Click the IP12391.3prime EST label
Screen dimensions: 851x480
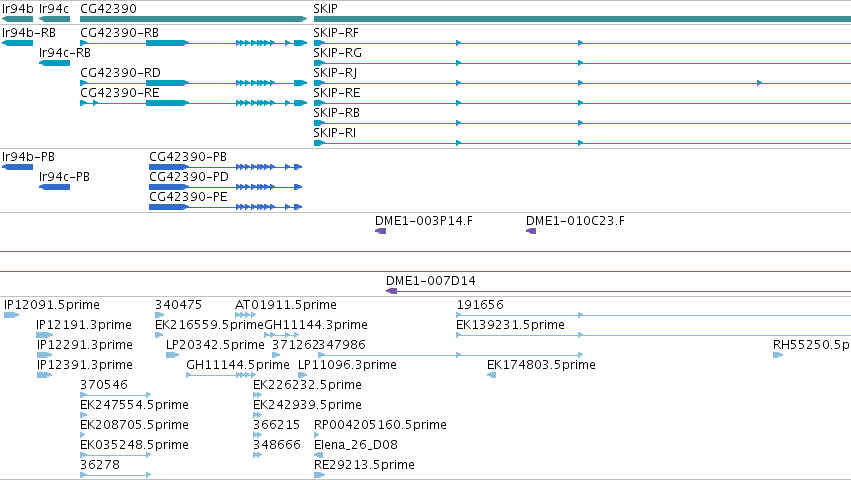click(x=85, y=365)
